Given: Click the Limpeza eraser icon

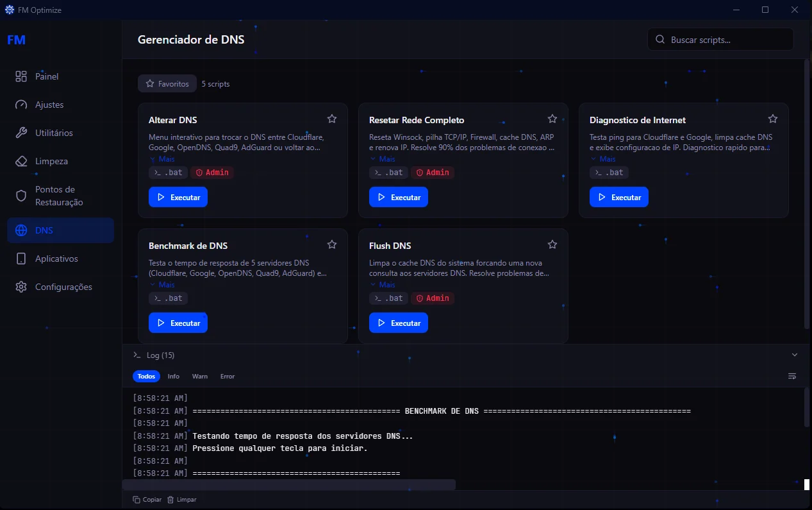Looking at the screenshot, I should click(x=21, y=161).
